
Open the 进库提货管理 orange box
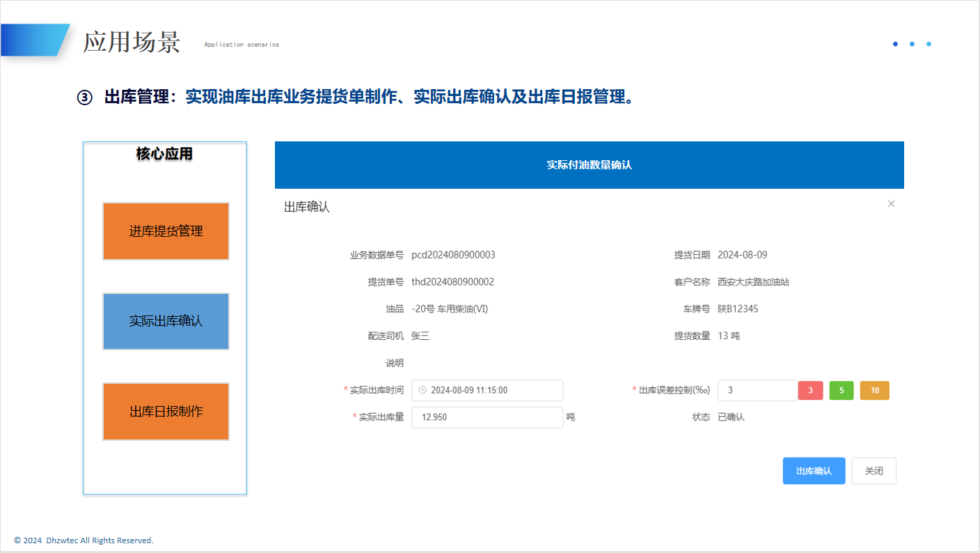tap(166, 231)
